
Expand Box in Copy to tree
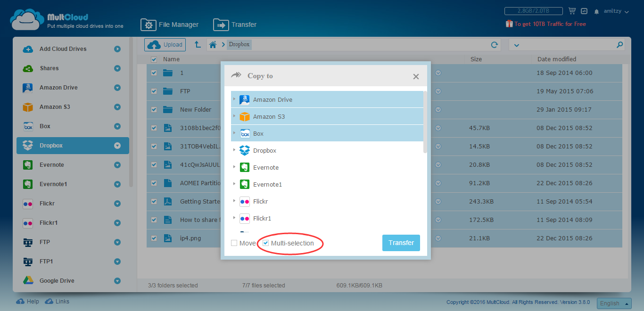[234, 133]
